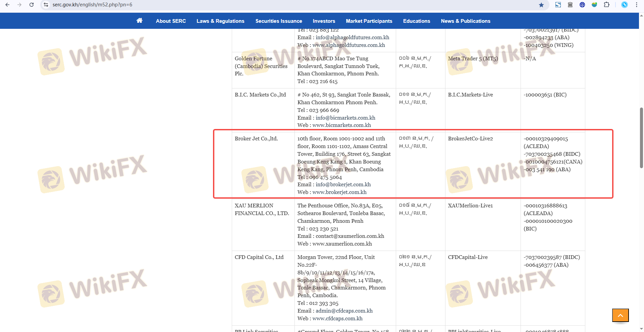The height and width of the screenshot is (332, 644).
Task: Click the browser forward arrow
Action: (19, 5)
